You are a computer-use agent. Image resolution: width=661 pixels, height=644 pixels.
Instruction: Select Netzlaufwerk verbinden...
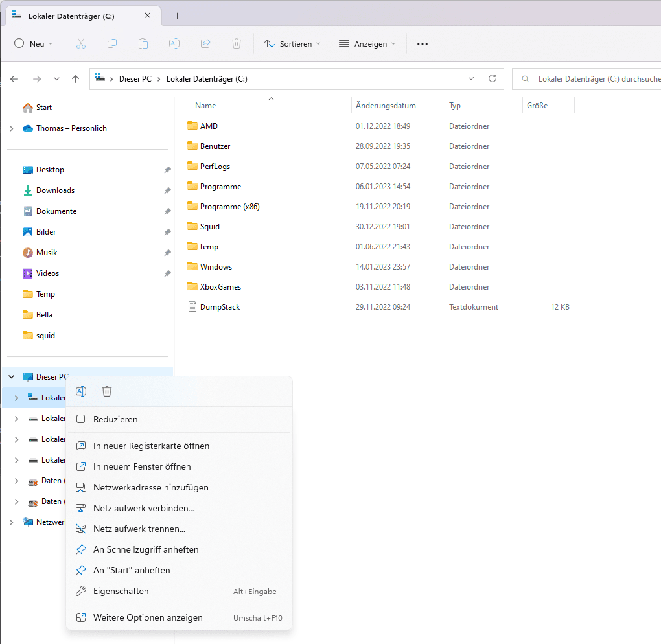coord(179,508)
